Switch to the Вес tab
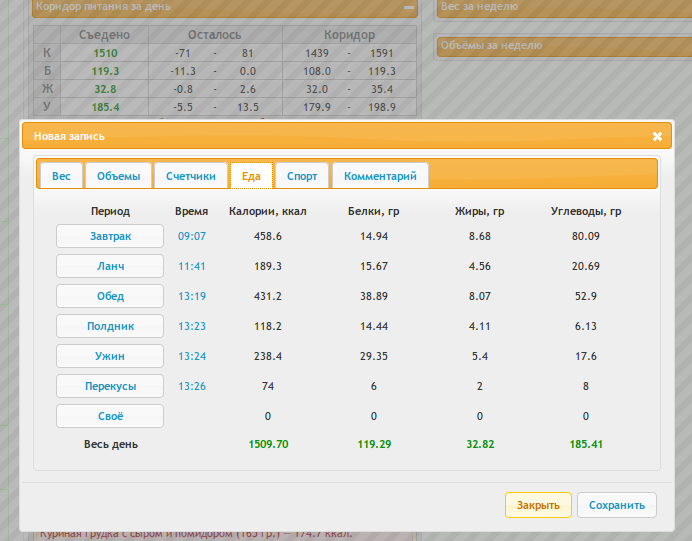This screenshot has width=692, height=541. pyautogui.click(x=61, y=176)
